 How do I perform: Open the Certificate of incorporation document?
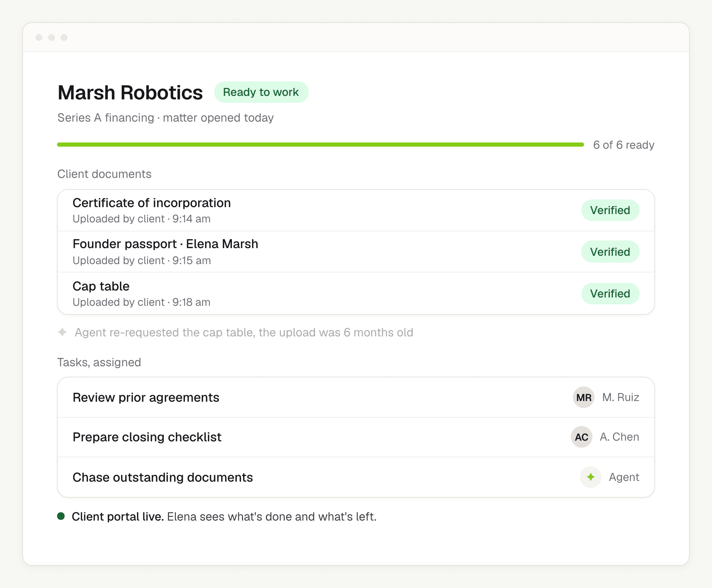(356, 210)
